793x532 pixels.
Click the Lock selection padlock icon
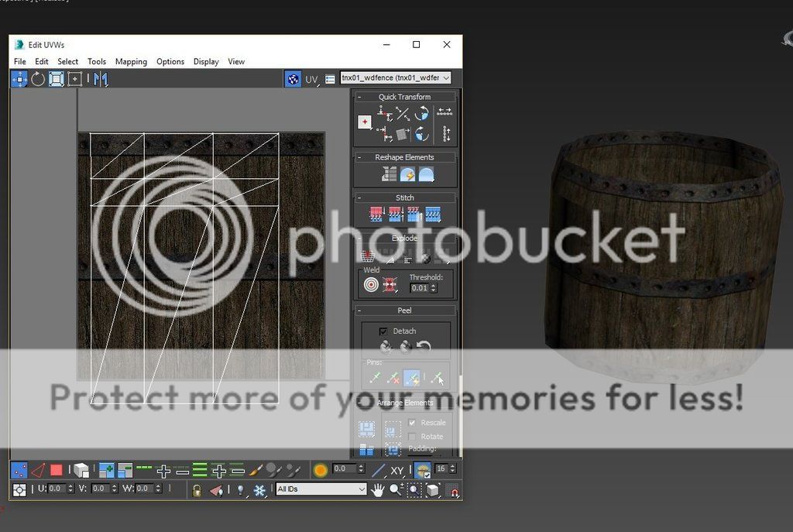pyautogui.click(x=197, y=489)
